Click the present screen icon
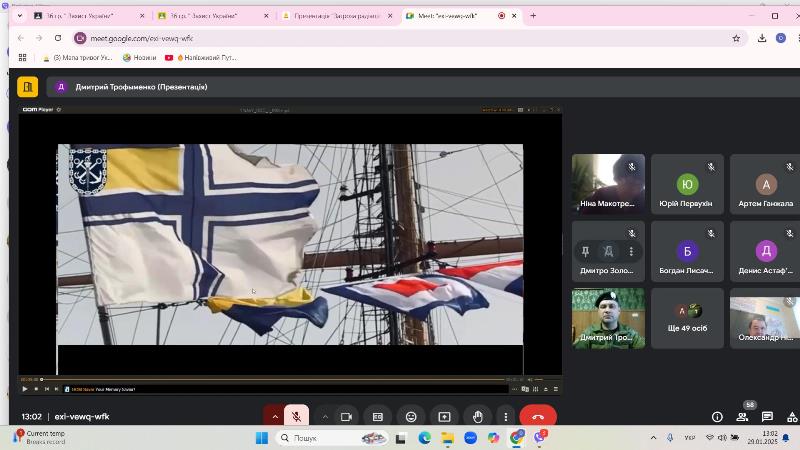The image size is (800, 450). [x=444, y=417]
